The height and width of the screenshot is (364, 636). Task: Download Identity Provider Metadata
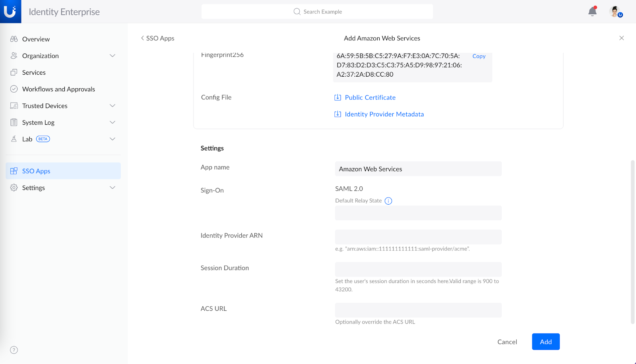384,114
